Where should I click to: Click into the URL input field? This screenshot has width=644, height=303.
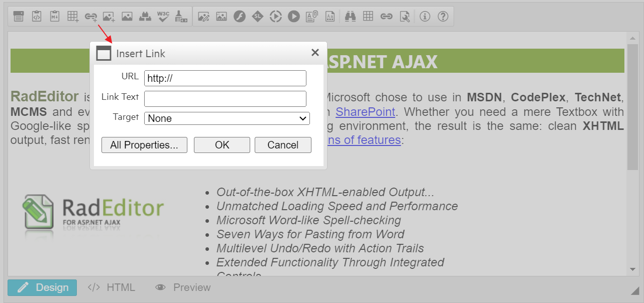point(225,78)
